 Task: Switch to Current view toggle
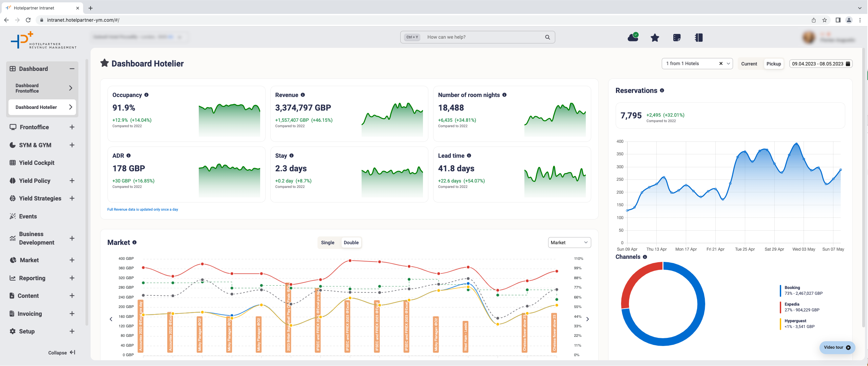pyautogui.click(x=749, y=64)
